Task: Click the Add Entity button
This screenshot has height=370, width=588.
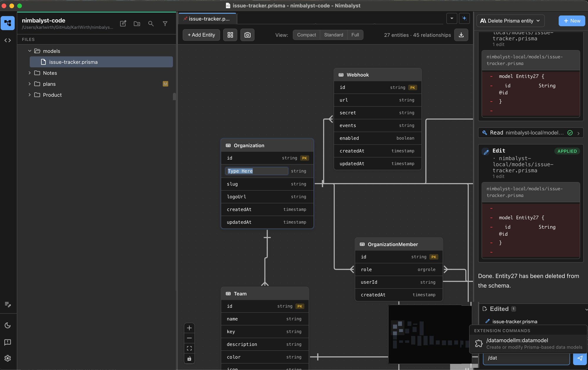Action: (201, 35)
